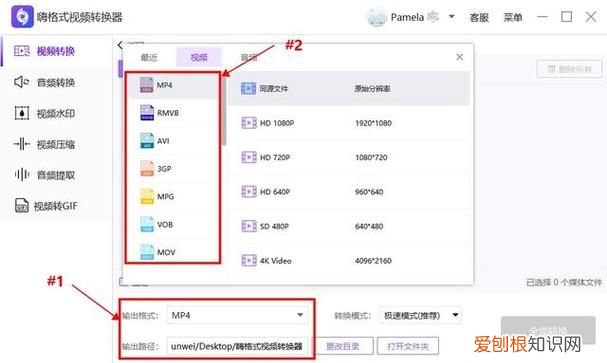The image size is (607, 363).
Task: Open the 视频转换 video convert section
Action: coord(44,51)
